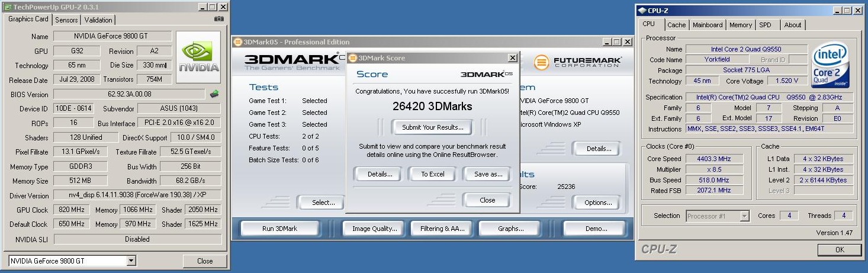Image resolution: width=868 pixels, height=273 pixels.
Task: Click the 3DMark05 main window title icon
Action: tap(237, 42)
